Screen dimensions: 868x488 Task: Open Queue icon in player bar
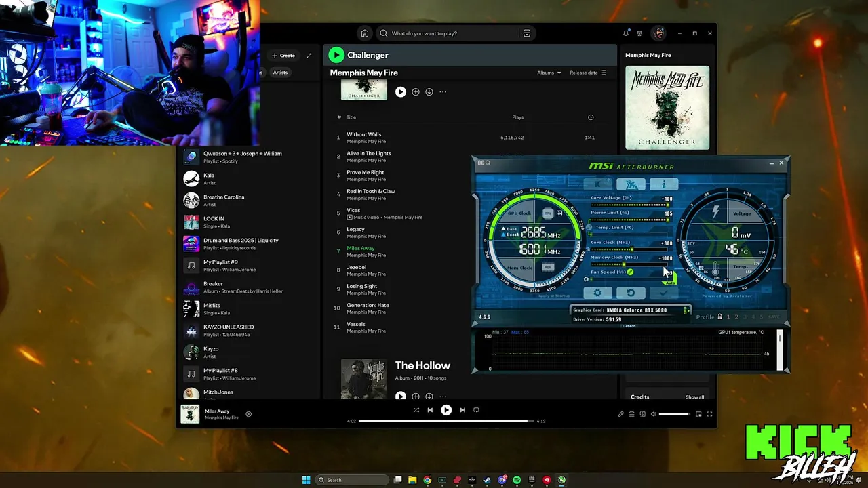coord(631,414)
